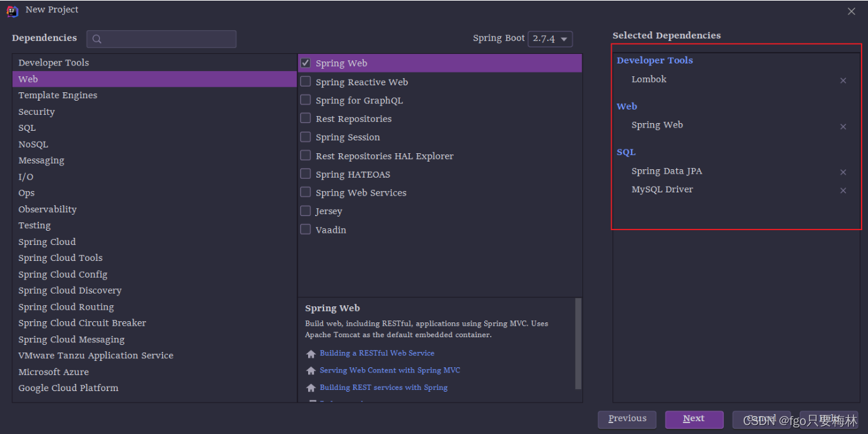This screenshot has height=434, width=868.
Task: Enable Rest Repositories HAL Explorer checkbox
Action: point(306,156)
